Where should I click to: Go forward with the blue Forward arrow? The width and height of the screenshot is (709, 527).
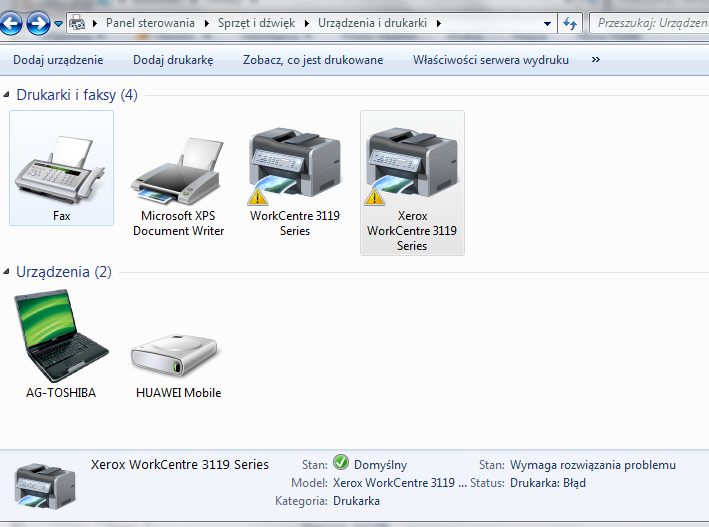click(38, 24)
